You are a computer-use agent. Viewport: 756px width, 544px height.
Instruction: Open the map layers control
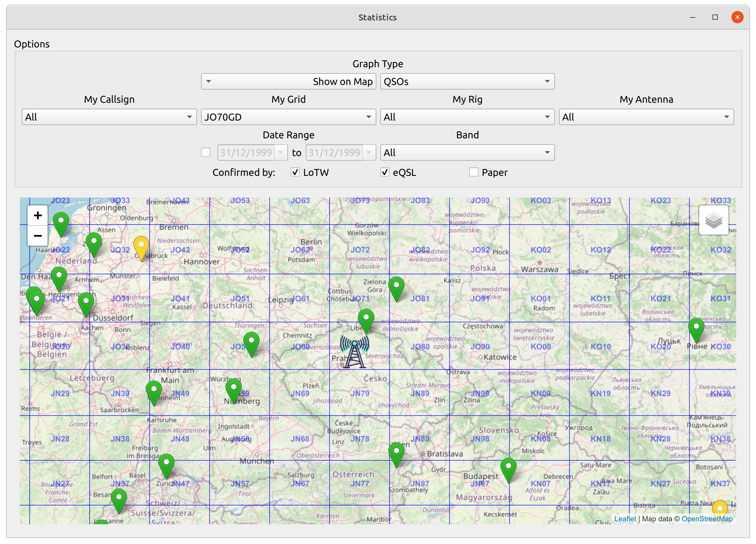click(713, 220)
